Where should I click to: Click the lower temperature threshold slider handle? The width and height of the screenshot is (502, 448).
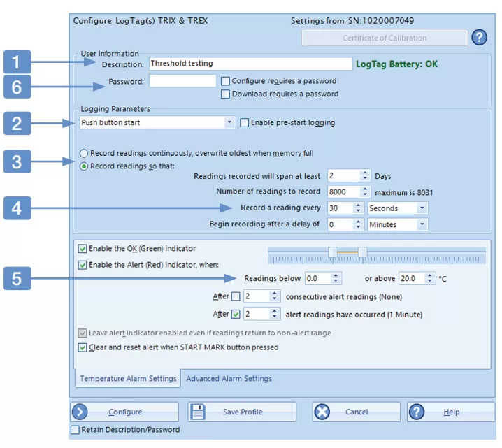[x=333, y=252]
